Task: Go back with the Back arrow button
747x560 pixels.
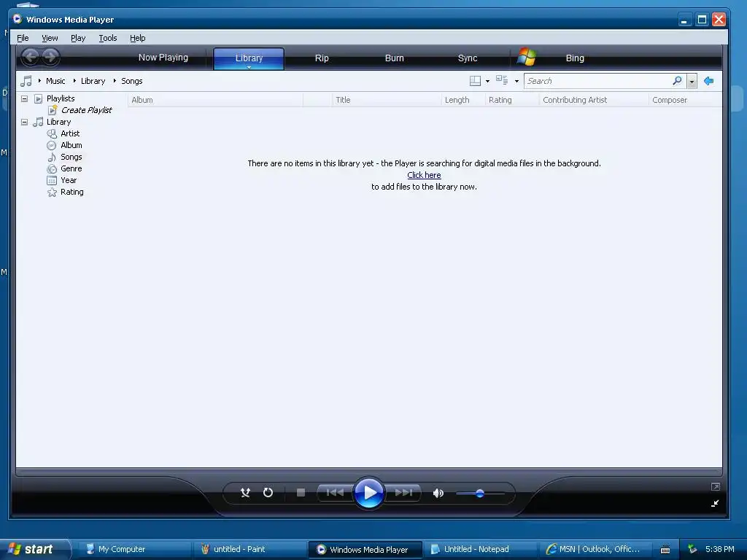Action: [31, 57]
